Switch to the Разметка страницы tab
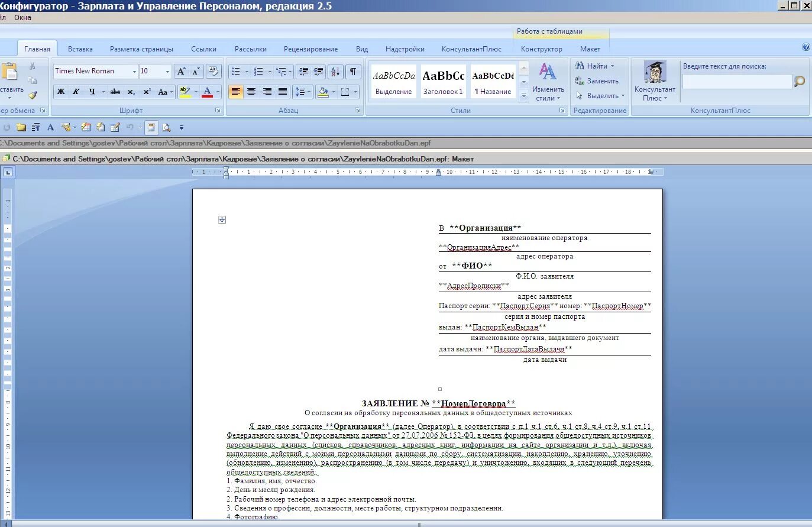This screenshot has width=812, height=527. 141,49
